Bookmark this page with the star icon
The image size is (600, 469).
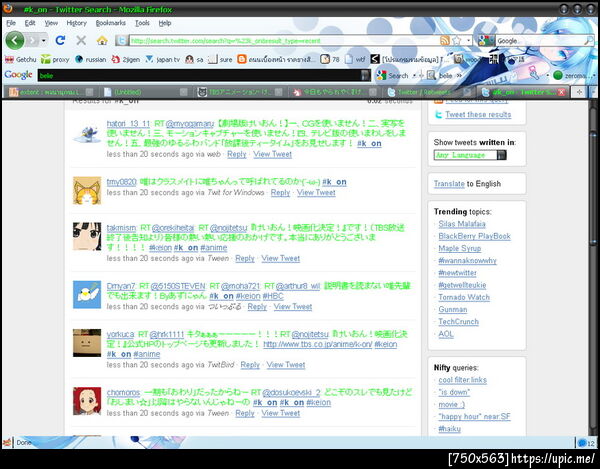pyautogui.click(x=457, y=41)
